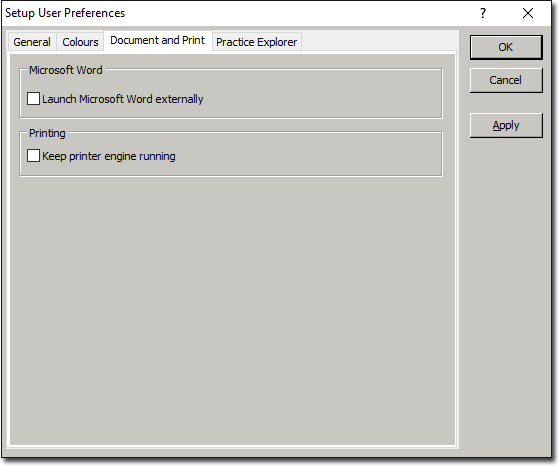Close the Setup User Preferences dialog
This screenshot has width=559, height=466.
point(528,13)
